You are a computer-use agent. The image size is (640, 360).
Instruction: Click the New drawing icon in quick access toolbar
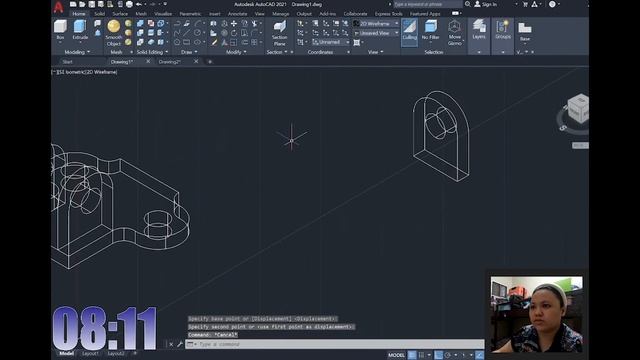pos(73,4)
